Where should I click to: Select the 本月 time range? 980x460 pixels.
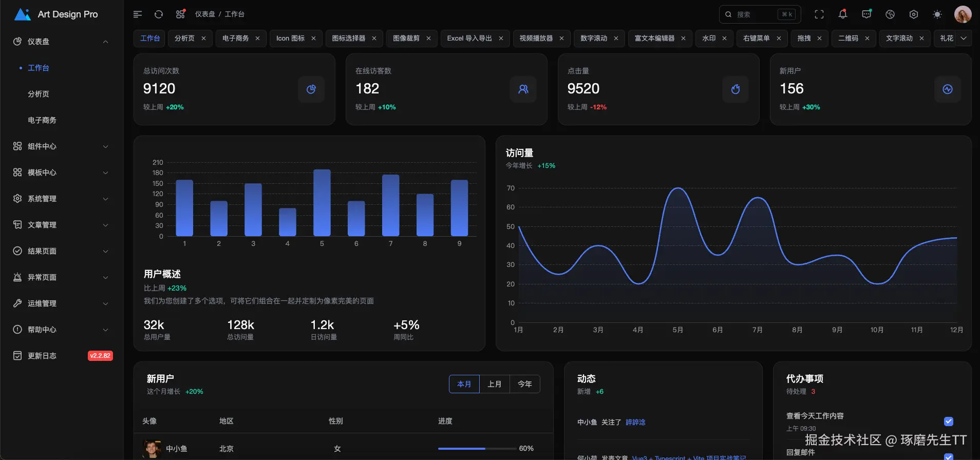(x=464, y=384)
